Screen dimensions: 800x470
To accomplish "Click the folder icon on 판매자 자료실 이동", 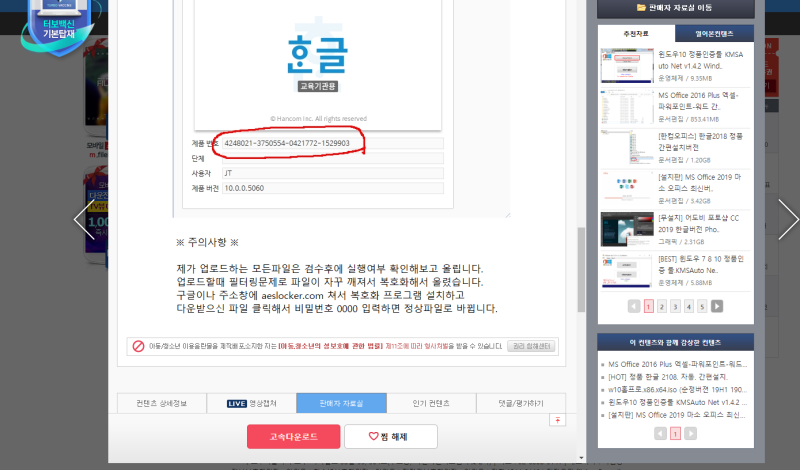I will click(641, 8).
